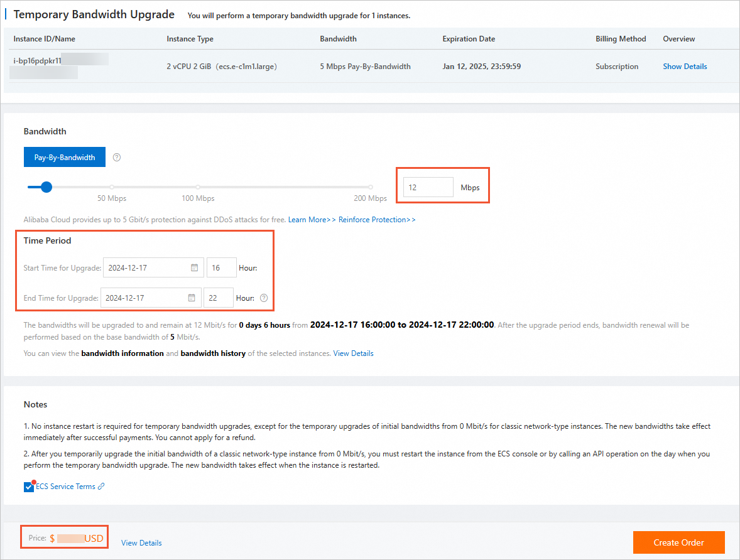Click the 'Temporary Bandwidth Upgrade' title
Screen dimensions: 740x560
[x=94, y=14]
